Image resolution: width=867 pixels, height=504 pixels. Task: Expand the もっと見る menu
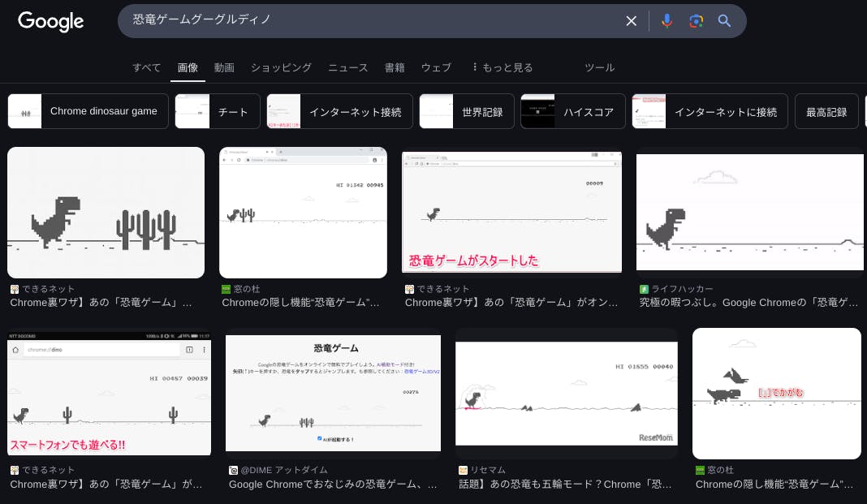tap(502, 67)
